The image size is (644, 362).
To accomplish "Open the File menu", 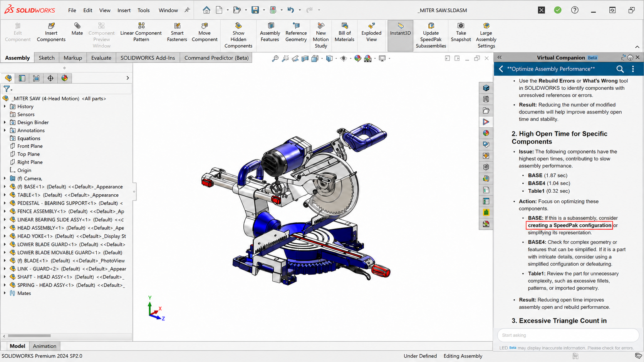I will point(72,10).
